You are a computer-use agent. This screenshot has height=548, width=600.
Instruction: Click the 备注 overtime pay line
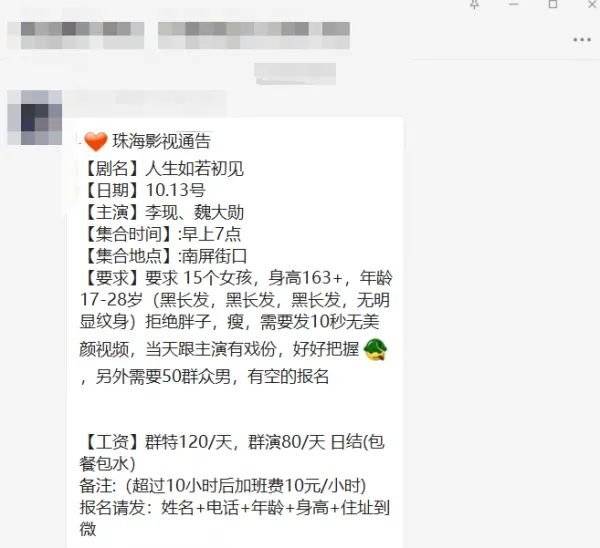pos(223,486)
